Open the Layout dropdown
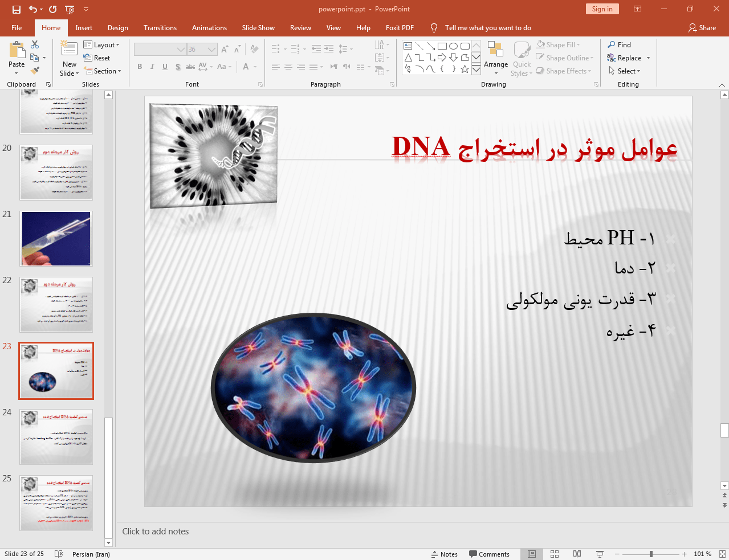The height and width of the screenshot is (560, 729). [101, 44]
